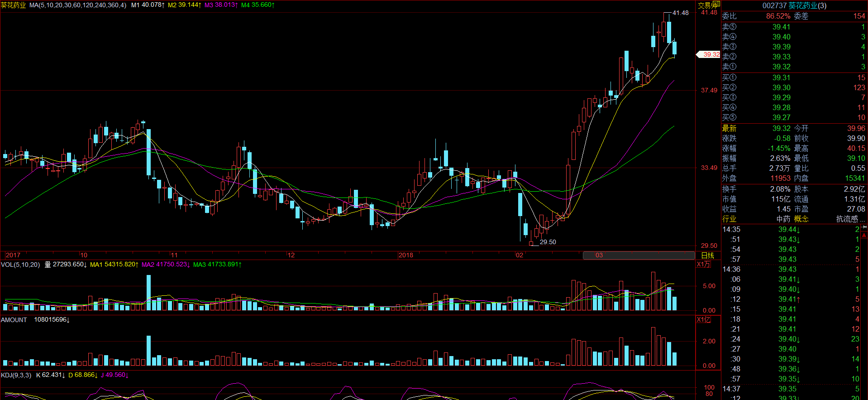Screen dimensions: 868x400
Task: Select the 14:37 39.35 tick row
Action: [x=791, y=389]
